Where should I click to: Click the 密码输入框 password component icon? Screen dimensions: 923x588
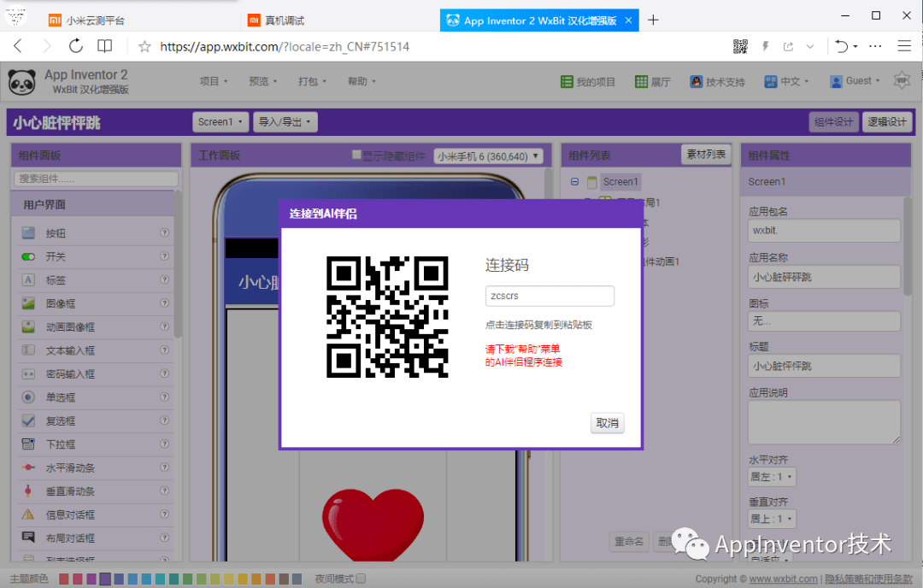28,373
